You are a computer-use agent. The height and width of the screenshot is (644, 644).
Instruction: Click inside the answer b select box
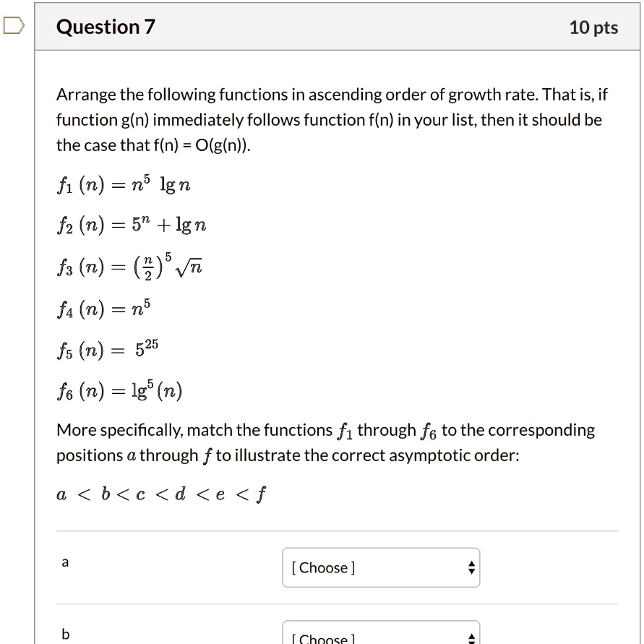[361, 635]
